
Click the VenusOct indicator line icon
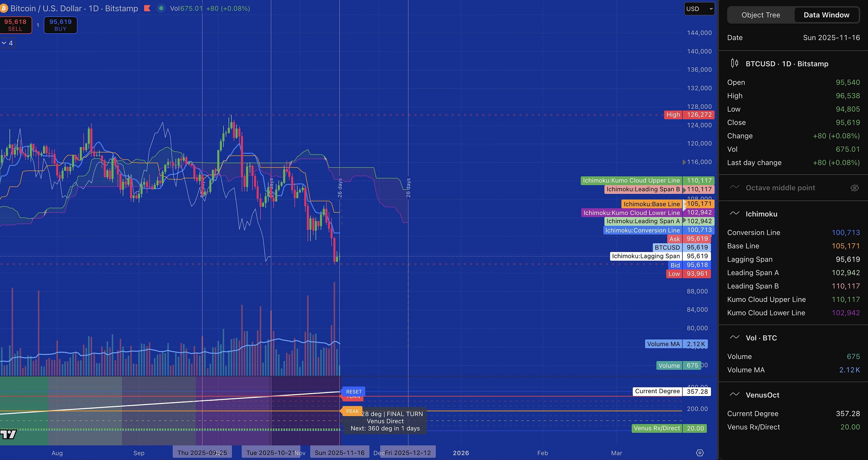[x=734, y=395]
